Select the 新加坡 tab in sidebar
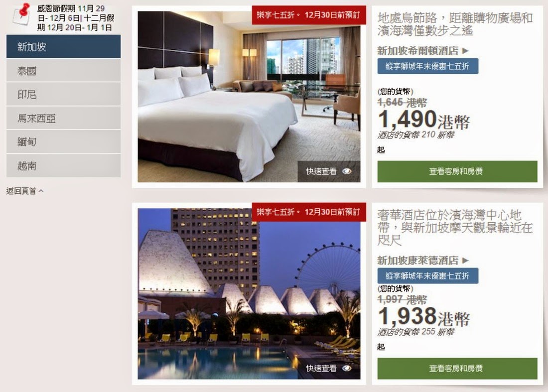The image size is (548, 392). pos(64,46)
